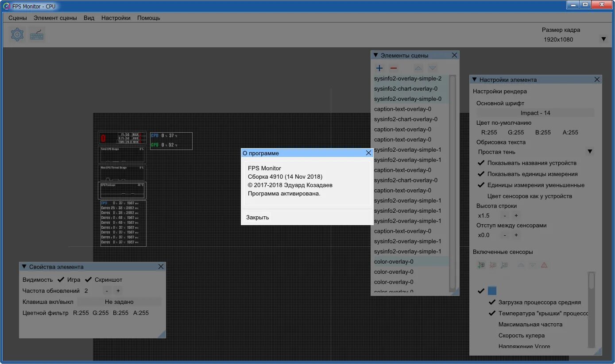Increase Частота обновлений with plus
615x364 pixels.
click(118, 291)
